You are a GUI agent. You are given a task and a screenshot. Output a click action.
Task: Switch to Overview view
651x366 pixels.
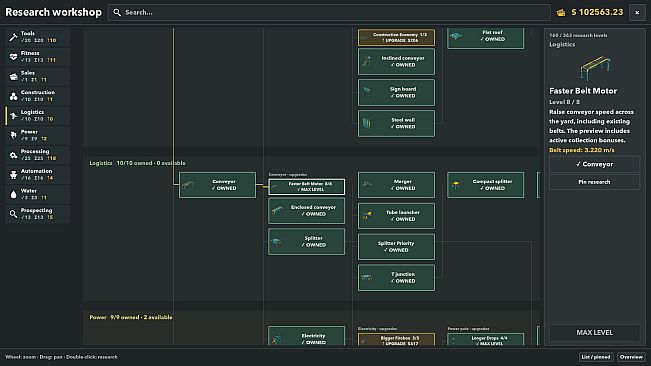tap(631, 357)
